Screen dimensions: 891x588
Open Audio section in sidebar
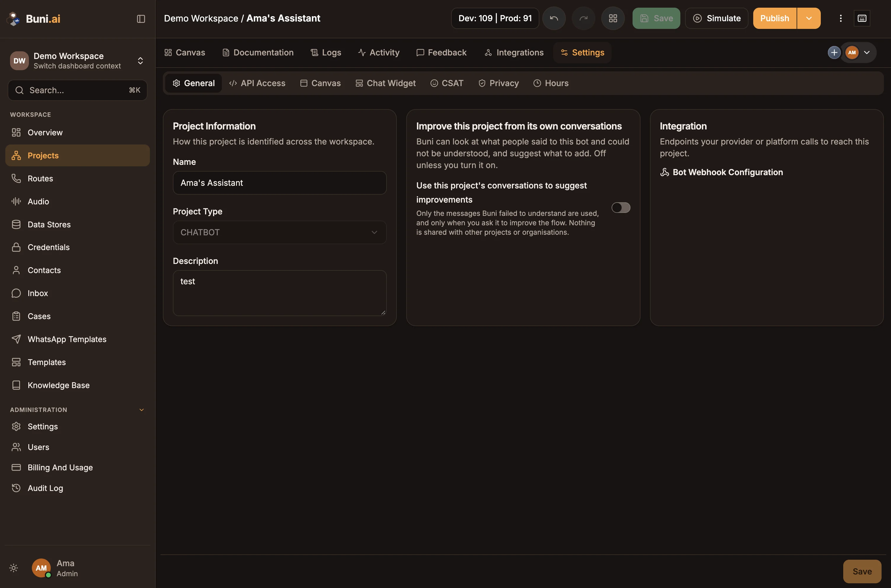(77, 201)
